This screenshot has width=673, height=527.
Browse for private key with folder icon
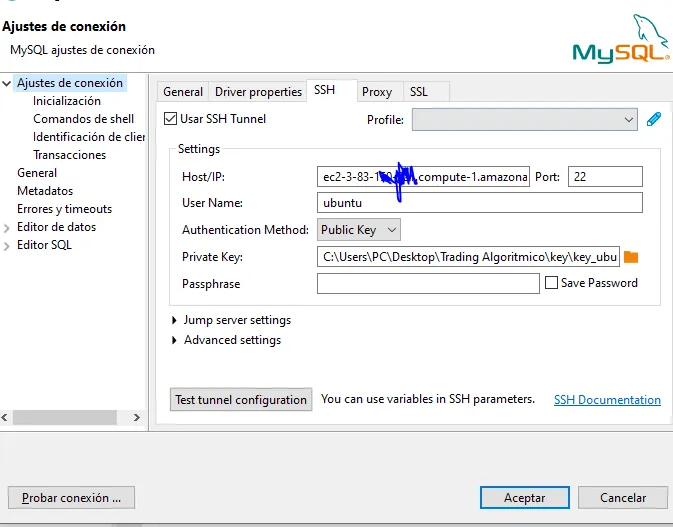[x=631, y=257]
